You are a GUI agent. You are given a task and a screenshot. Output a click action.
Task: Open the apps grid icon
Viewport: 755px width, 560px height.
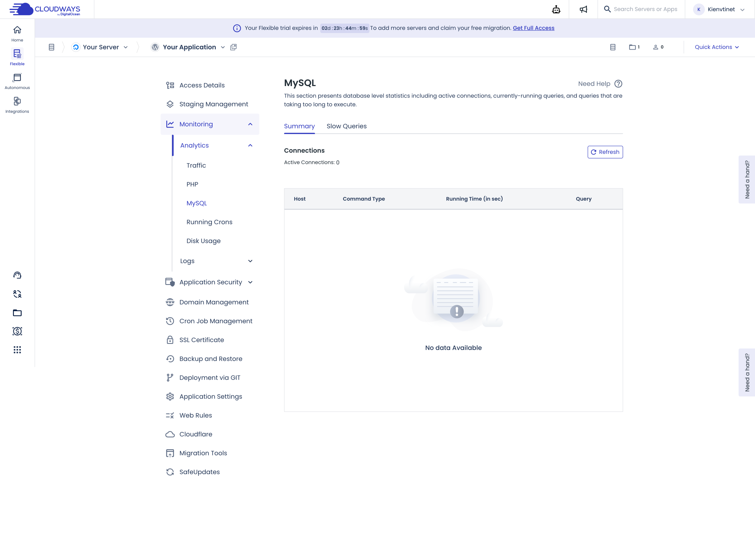coord(17,350)
